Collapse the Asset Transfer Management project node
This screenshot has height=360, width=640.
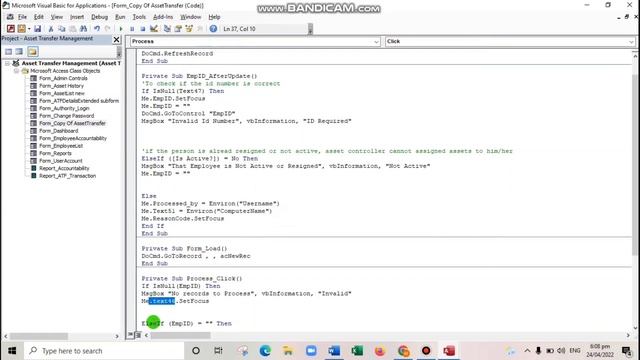(x=7, y=63)
